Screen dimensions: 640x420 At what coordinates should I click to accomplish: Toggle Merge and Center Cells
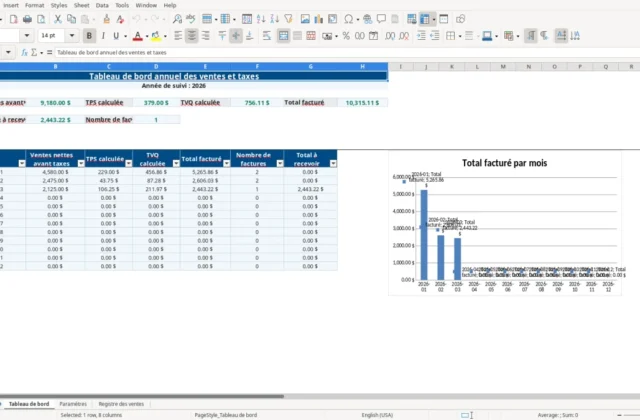click(x=283, y=36)
